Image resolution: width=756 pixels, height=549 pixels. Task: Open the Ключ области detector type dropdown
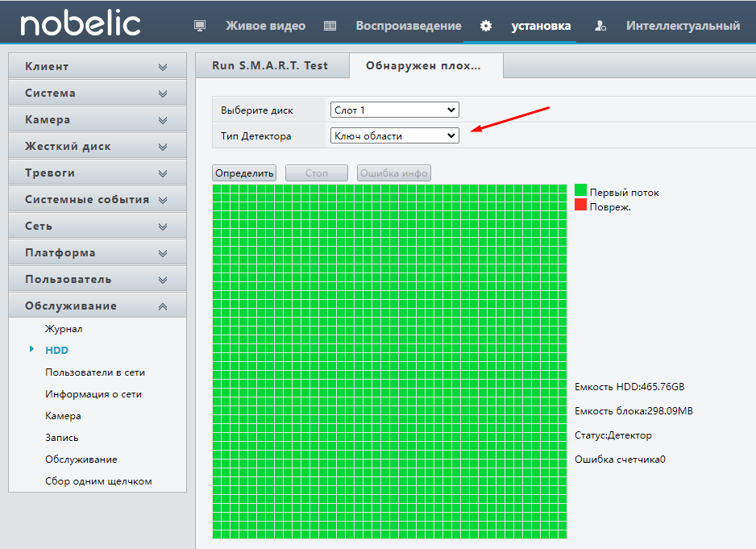tap(394, 135)
